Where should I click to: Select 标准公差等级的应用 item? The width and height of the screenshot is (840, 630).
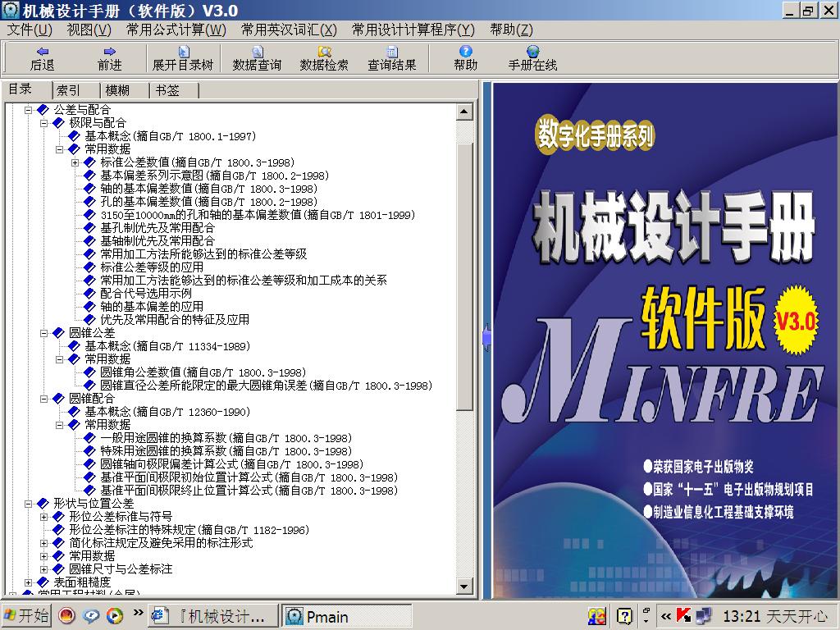(x=152, y=267)
